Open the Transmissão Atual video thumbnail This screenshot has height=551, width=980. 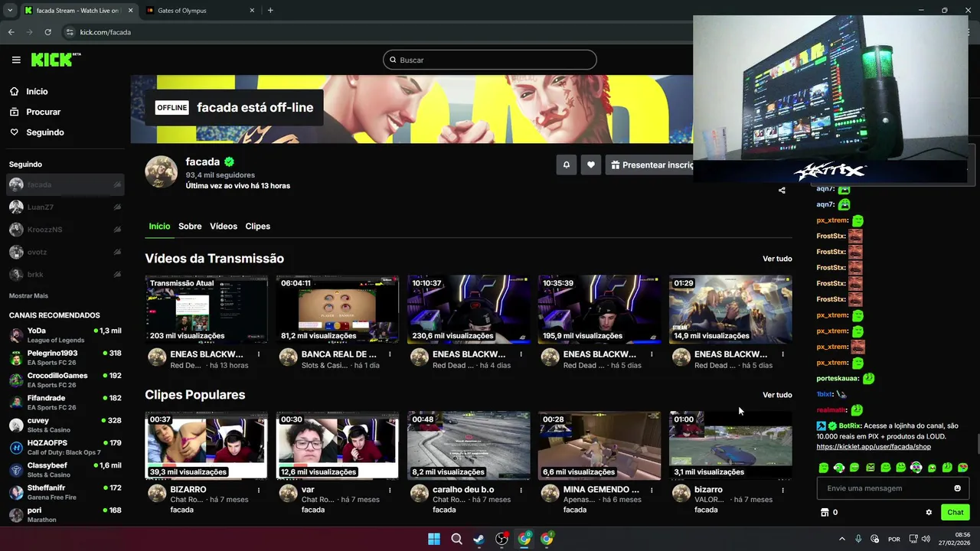(x=207, y=309)
